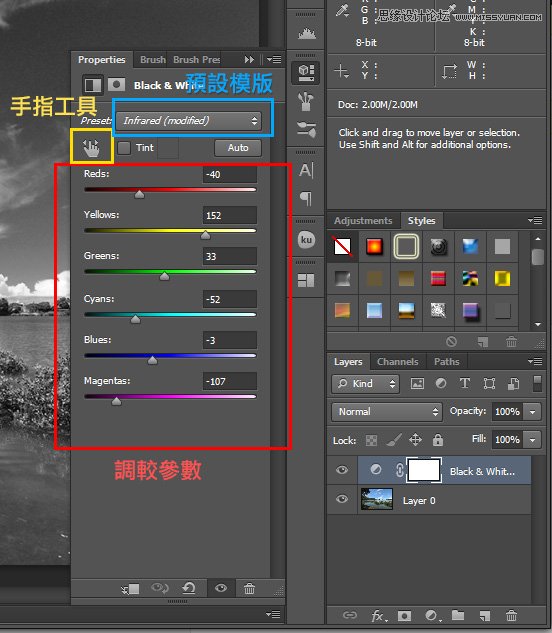Expand hidden tabs with double arrow
The width and height of the screenshot is (552, 633).
pos(249,60)
